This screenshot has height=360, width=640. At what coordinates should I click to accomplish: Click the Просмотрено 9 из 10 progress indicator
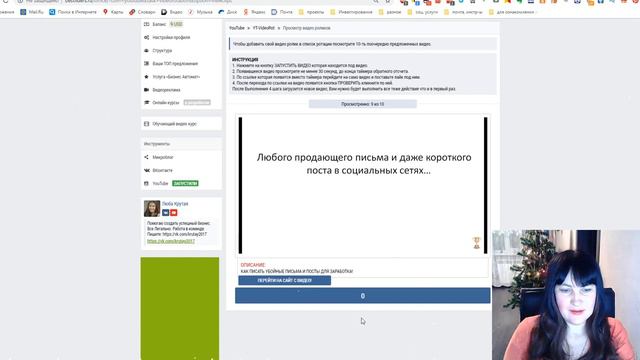(362, 104)
